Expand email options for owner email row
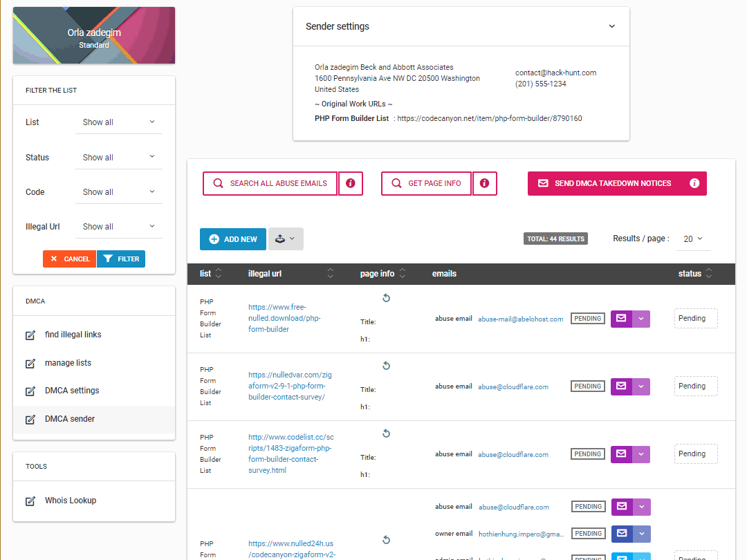 click(642, 534)
